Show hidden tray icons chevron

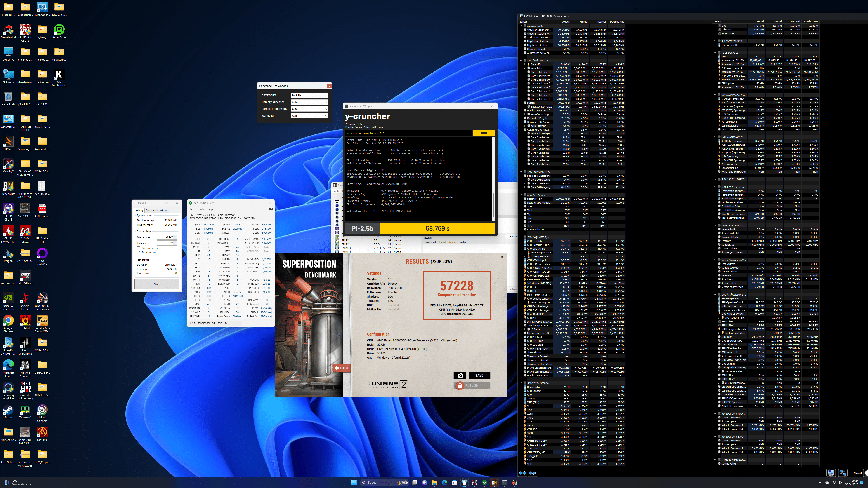click(x=819, y=483)
